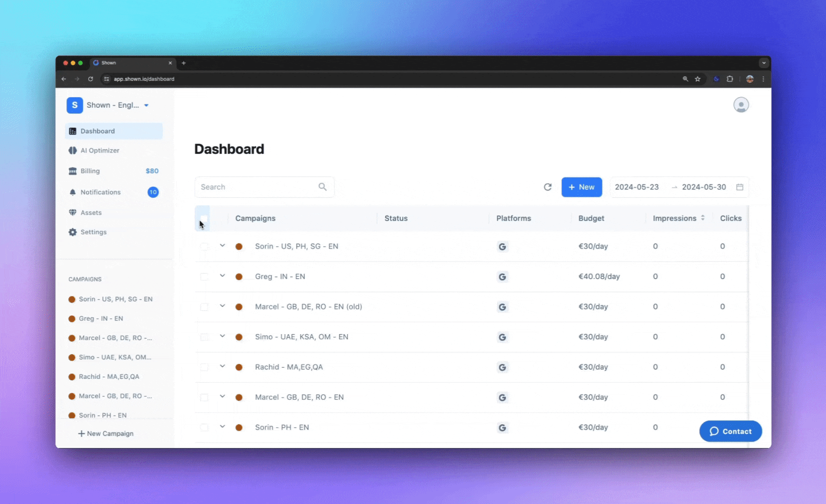Set the start date 2024-05-23
This screenshot has width=826, height=504.
637,187
